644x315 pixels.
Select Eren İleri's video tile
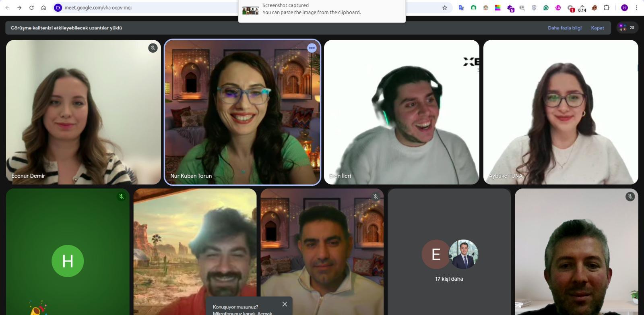click(x=401, y=113)
